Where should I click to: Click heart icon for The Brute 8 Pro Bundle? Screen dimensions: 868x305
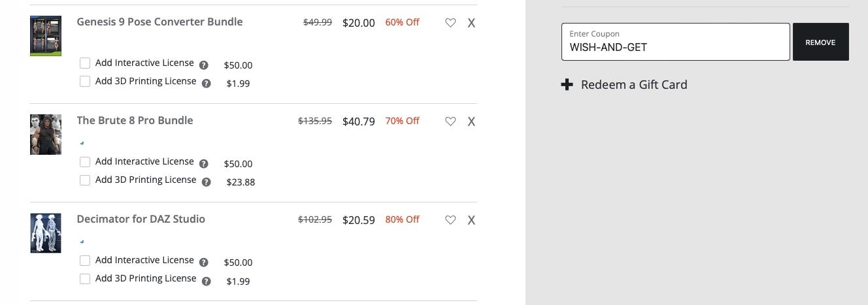(450, 121)
